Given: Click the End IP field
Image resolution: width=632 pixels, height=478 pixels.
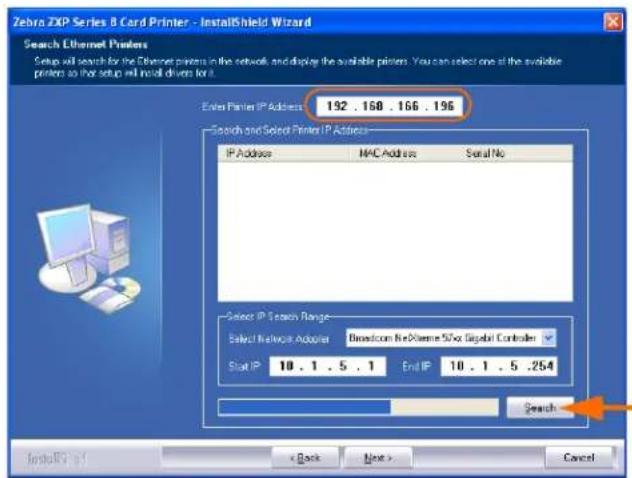Looking at the screenshot, I should click(x=499, y=366).
